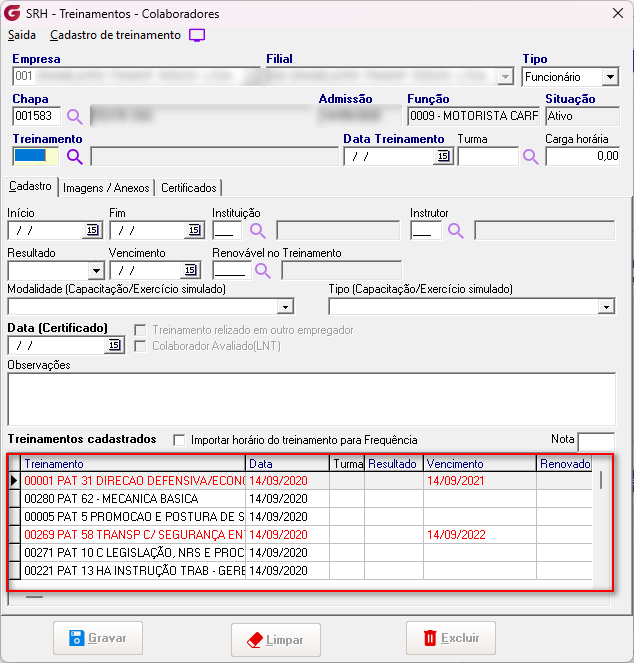Viewport: 634px width, 663px height.
Task: Click inside the Observações text area
Action: (312, 399)
